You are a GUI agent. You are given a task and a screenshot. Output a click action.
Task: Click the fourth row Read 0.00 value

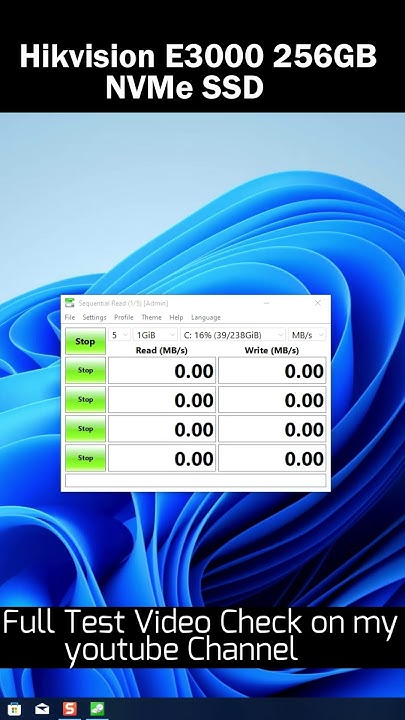162,458
